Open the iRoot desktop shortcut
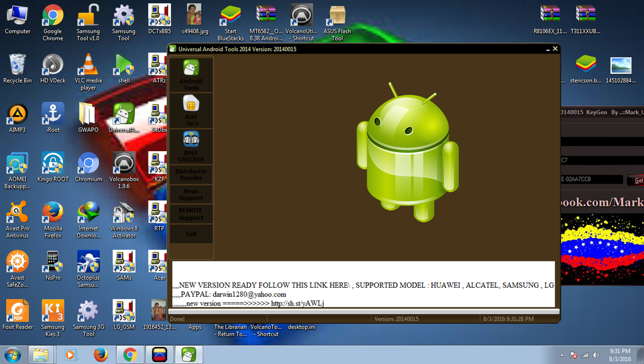 coord(53,118)
